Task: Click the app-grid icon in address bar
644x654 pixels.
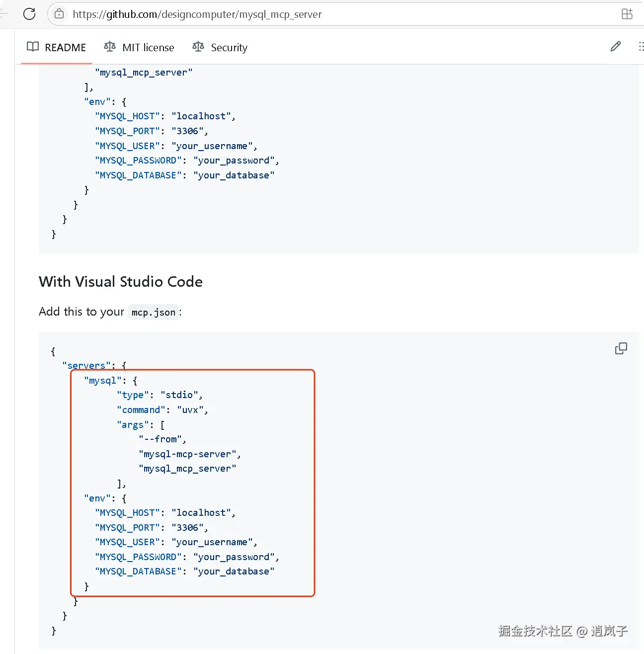Action: point(627,14)
